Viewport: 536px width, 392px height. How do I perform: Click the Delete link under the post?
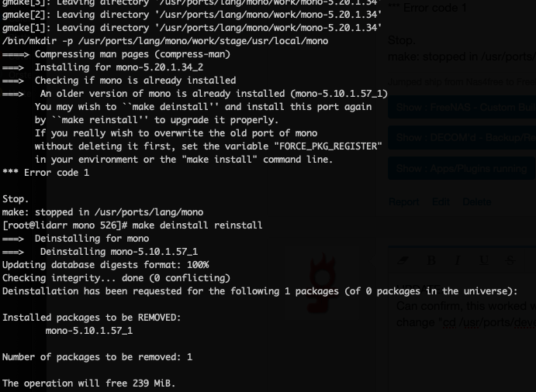pos(477,201)
